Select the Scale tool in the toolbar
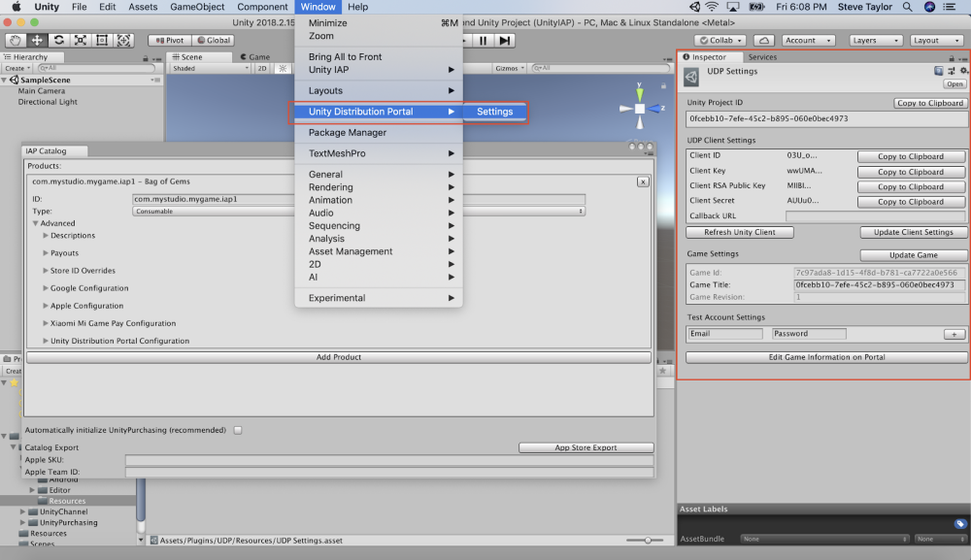 pyautogui.click(x=81, y=40)
